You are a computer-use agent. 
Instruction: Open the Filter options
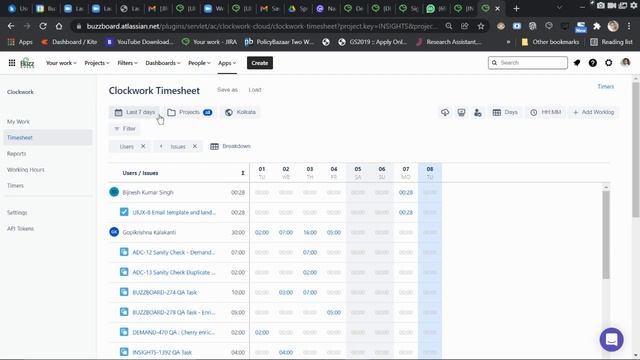[125, 129]
